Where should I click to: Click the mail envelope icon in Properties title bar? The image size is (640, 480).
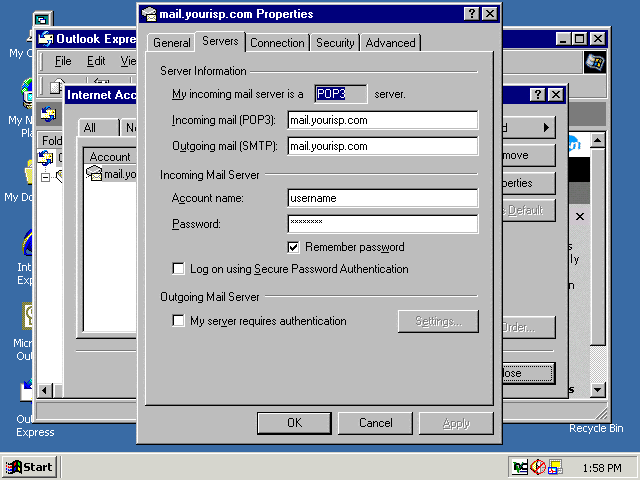click(149, 14)
